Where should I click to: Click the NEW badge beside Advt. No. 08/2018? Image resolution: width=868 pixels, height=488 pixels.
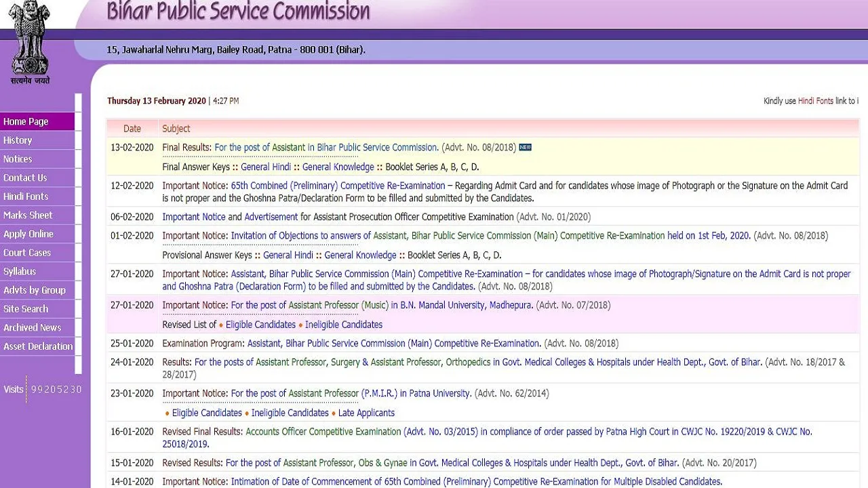click(526, 147)
